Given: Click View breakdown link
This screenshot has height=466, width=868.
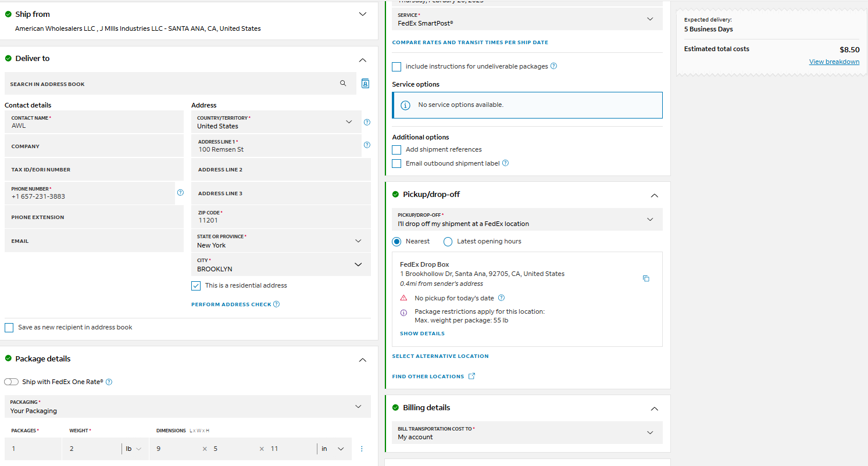Looking at the screenshot, I should [x=834, y=62].
